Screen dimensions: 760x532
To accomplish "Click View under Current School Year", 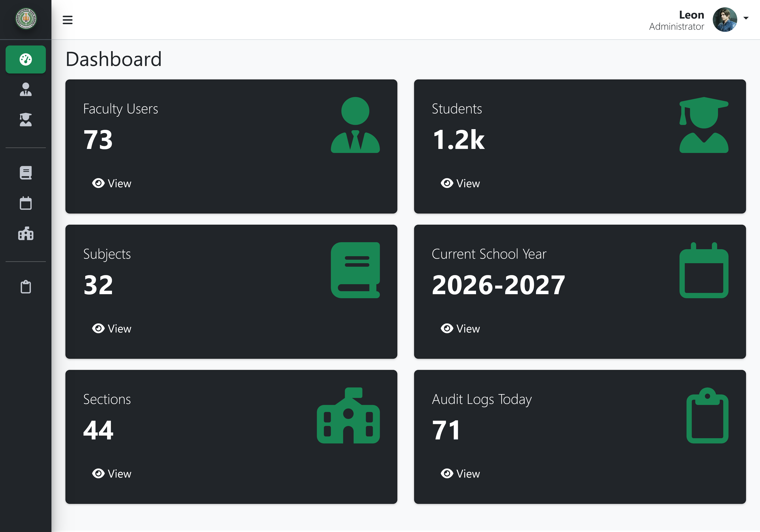I will pos(460,329).
